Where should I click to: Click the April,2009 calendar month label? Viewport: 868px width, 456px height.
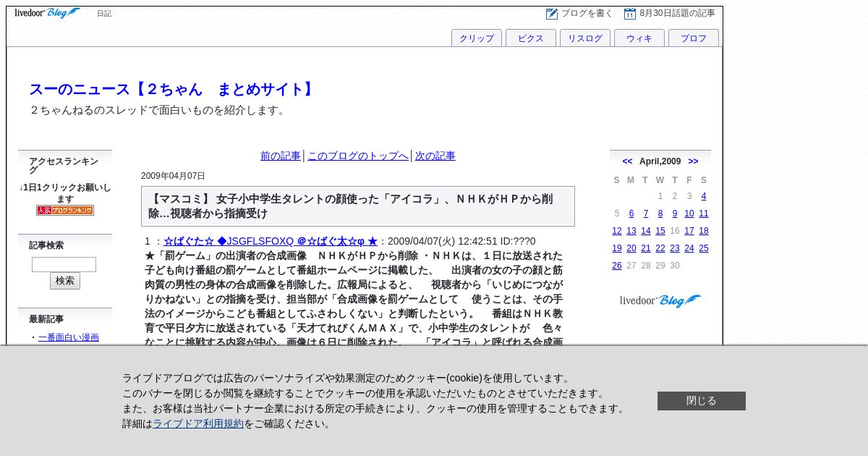[660, 161]
